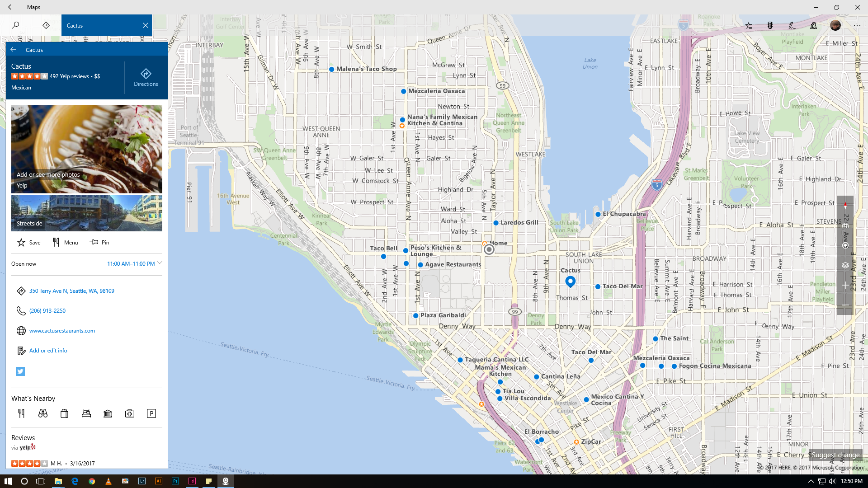Click the 350 Terry Ave N address link
The width and height of the screenshot is (868, 488).
coord(72,291)
